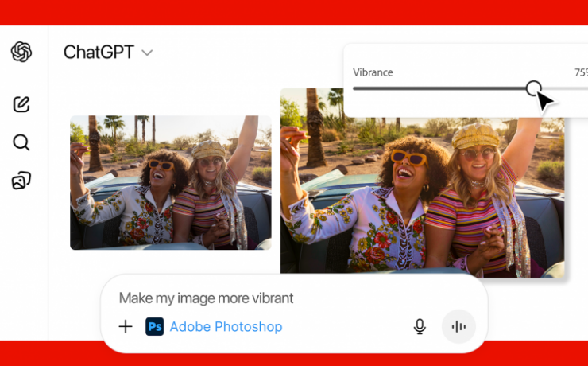This screenshot has height=366, width=588.
Task: Open the image library sidebar icon
Action: click(21, 181)
